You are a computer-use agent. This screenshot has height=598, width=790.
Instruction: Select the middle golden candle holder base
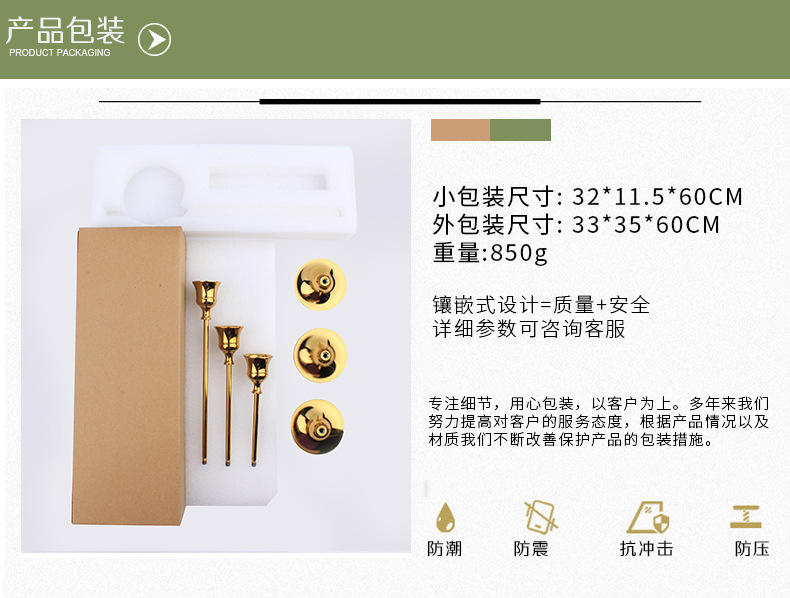click(320, 356)
